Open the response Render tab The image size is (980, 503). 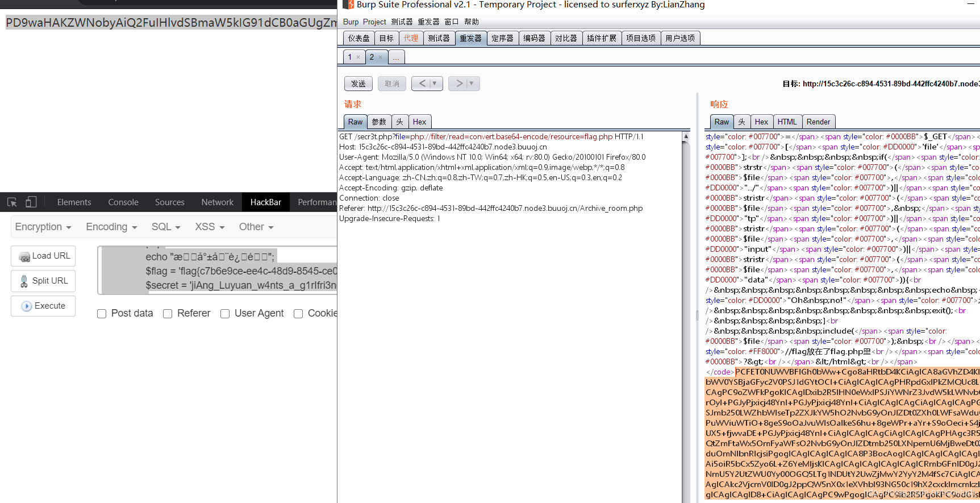click(x=818, y=122)
